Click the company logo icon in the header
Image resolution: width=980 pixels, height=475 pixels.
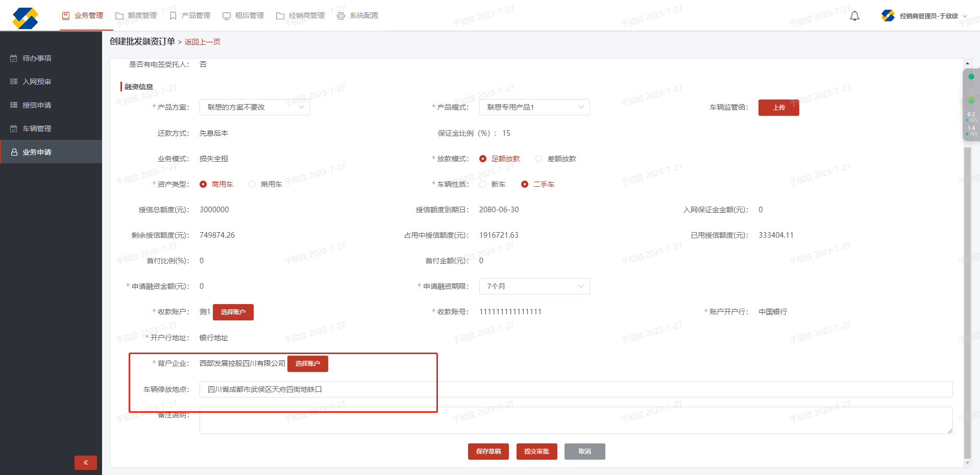(x=25, y=18)
